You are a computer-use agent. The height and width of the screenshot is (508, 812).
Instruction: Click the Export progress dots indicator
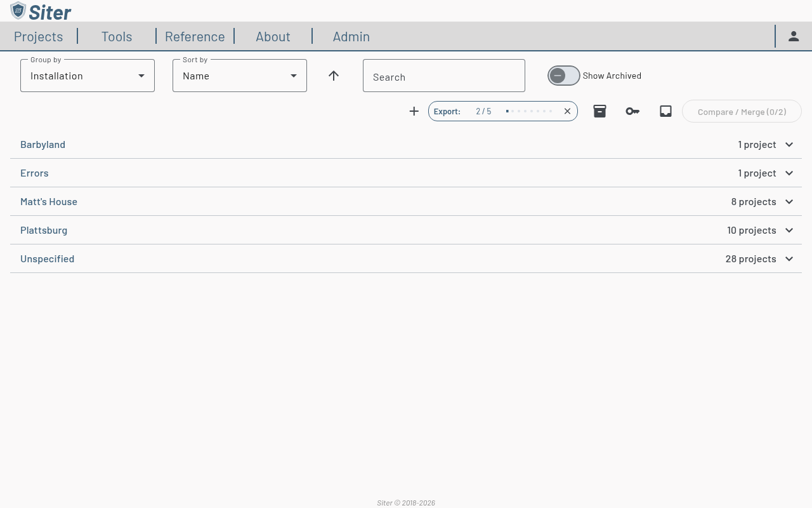(x=529, y=111)
